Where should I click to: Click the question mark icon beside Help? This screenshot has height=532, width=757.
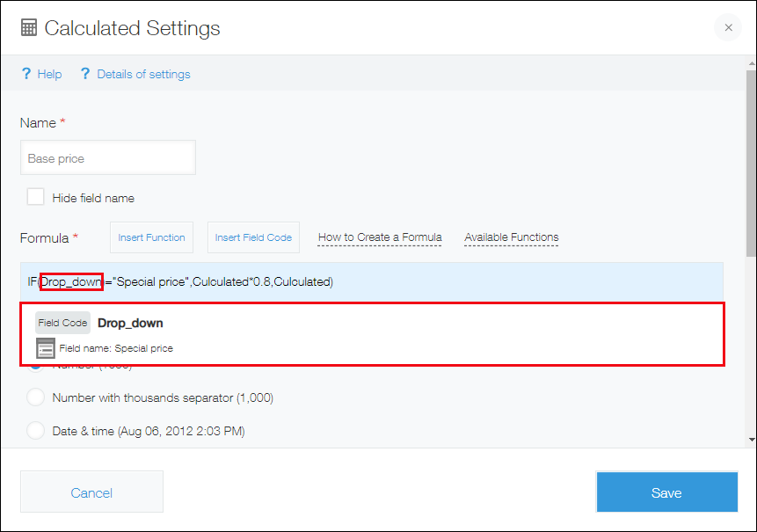(26, 74)
